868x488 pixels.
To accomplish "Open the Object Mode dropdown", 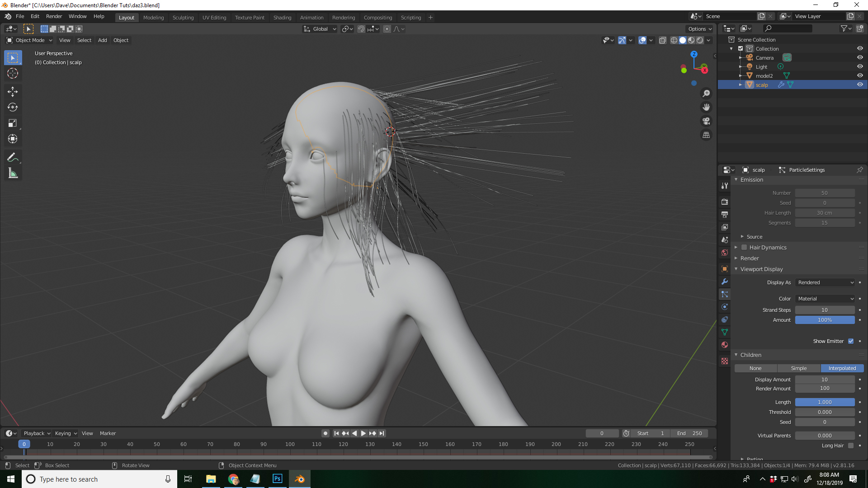I will [x=30, y=40].
